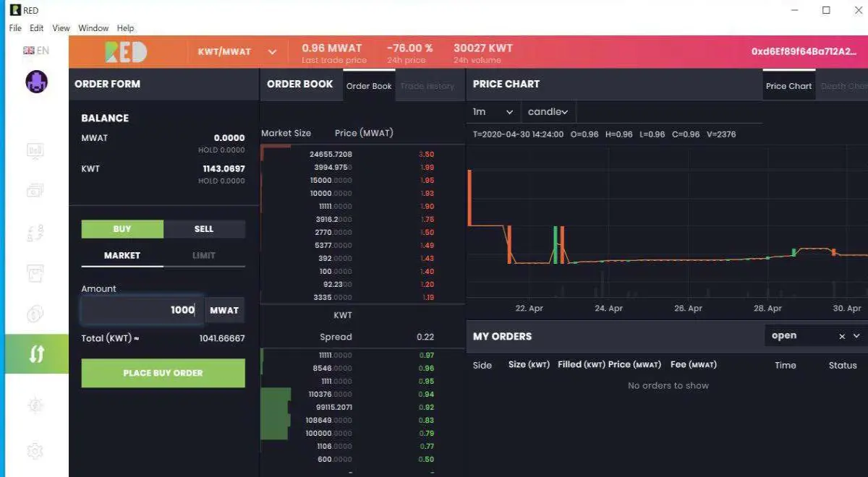The width and height of the screenshot is (868, 477).
Task: Click the 0.96 MWAT last trade price
Action: tap(332, 48)
